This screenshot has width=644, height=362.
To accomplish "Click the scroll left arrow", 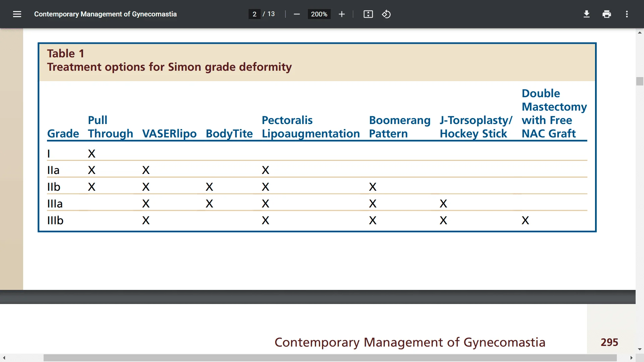I will coord(4,358).
